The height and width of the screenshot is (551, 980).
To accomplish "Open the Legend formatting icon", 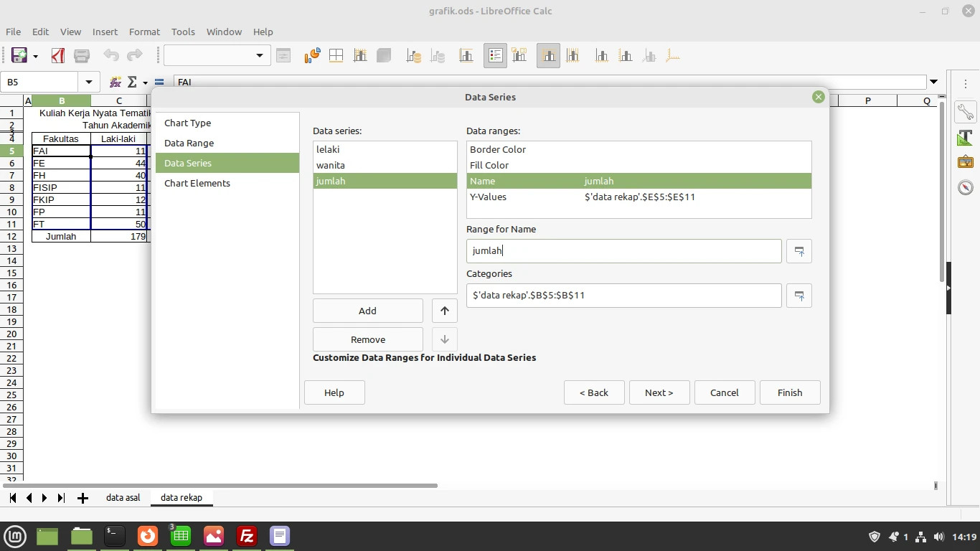I will (x=519, y=56).
